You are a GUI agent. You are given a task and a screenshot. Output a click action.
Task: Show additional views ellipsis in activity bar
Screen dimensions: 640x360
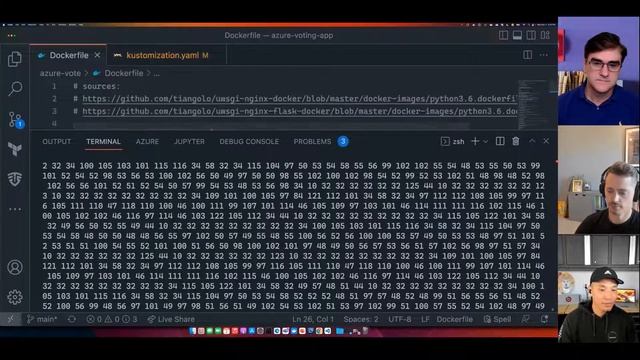click(x=15, y=209)
